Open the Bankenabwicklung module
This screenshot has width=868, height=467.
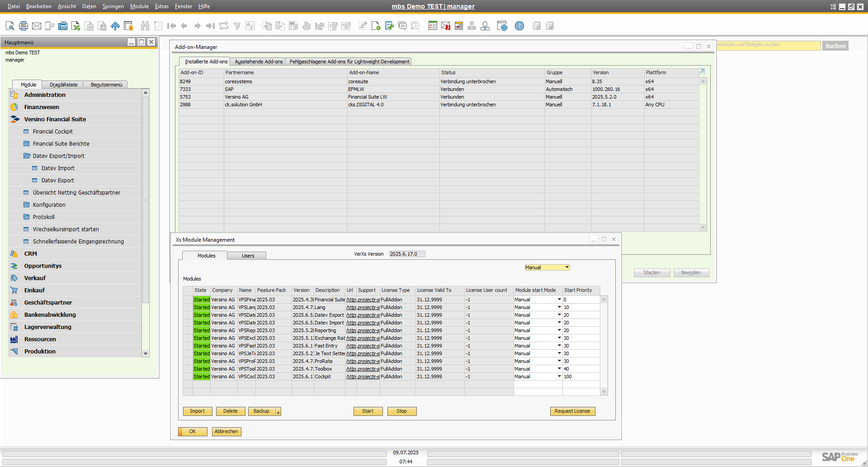coord(50,315)
